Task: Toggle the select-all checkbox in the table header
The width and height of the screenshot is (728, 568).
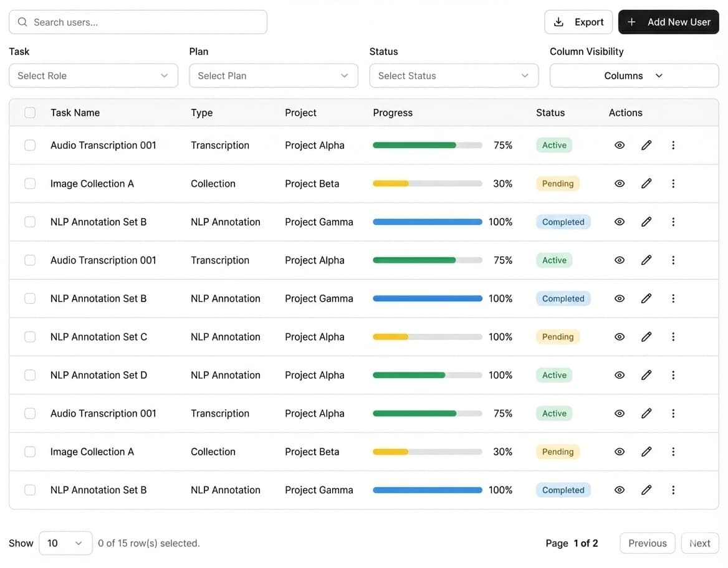Action: coord(29,112)
